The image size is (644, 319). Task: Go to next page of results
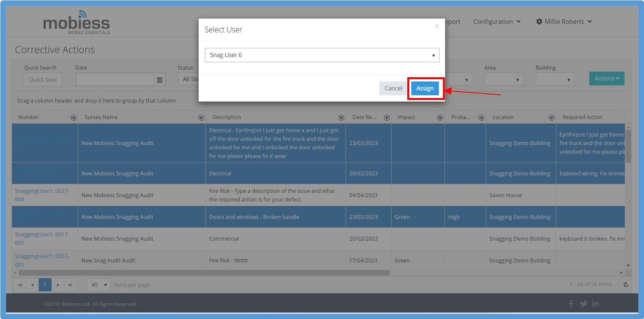(58, 285)
